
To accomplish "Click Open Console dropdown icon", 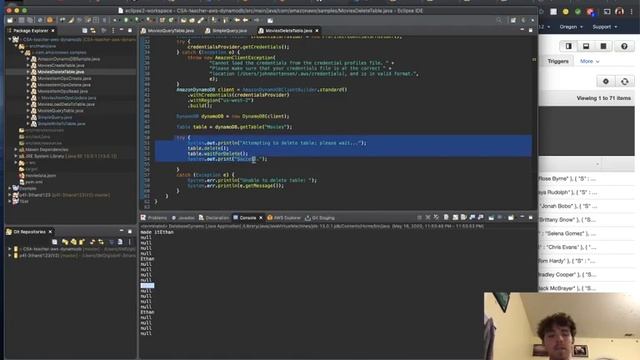I will 510,218.
